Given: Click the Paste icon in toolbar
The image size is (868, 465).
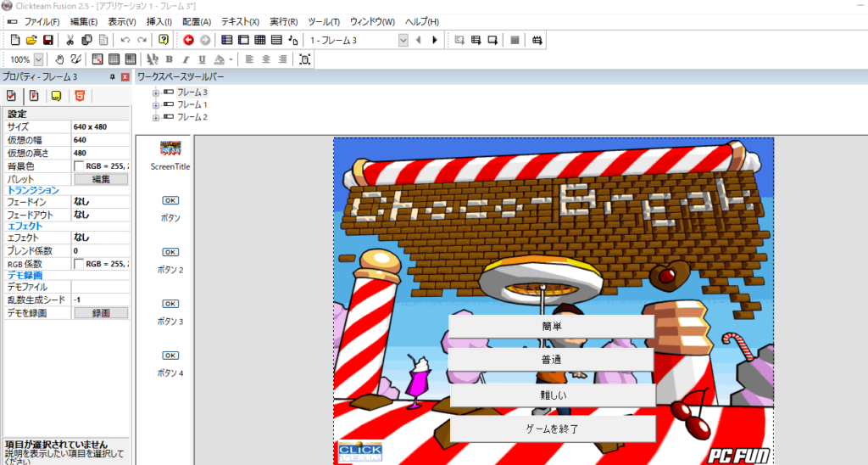Looking at the screenshot, I should [x=103, y=40].
